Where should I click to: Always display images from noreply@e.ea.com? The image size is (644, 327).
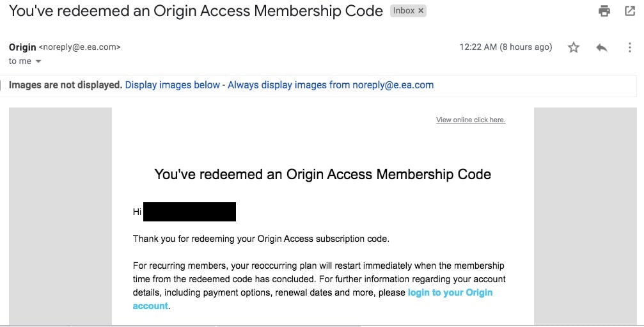[x=331, y=84]
